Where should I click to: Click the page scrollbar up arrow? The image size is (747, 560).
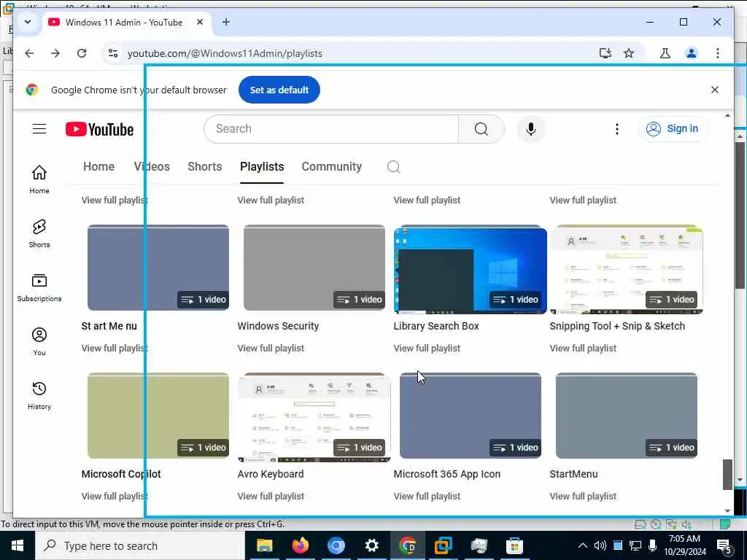pyautogui.click(x=727, y=116)
